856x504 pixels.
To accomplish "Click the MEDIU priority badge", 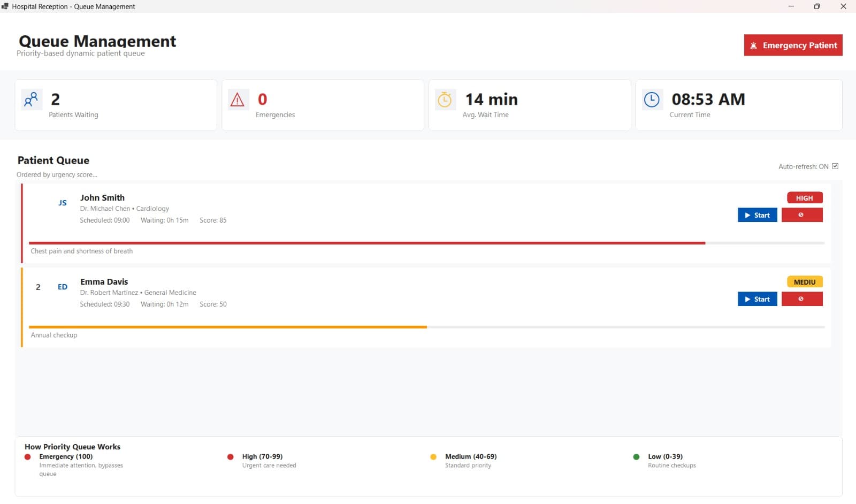I will pos(805,282).
